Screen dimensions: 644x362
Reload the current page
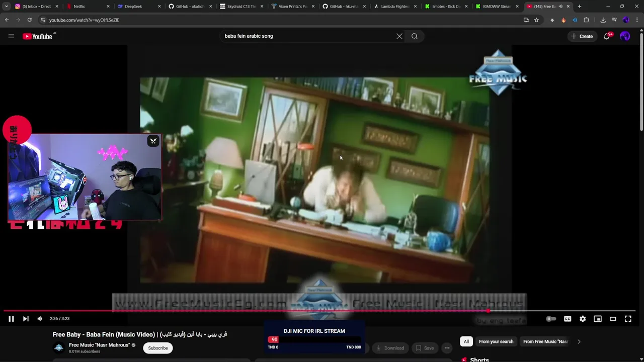coord(29,20)
